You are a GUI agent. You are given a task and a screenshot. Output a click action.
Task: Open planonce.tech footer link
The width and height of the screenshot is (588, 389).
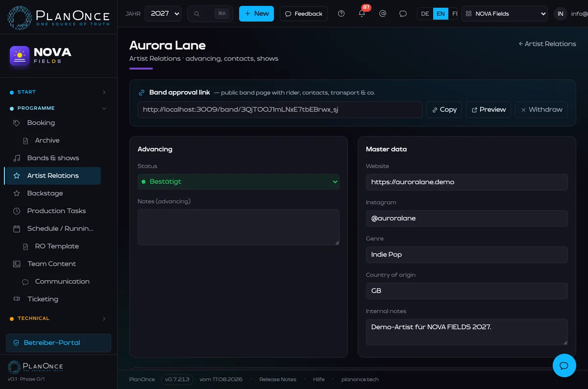pyautogui.click(x=360, y=380)
